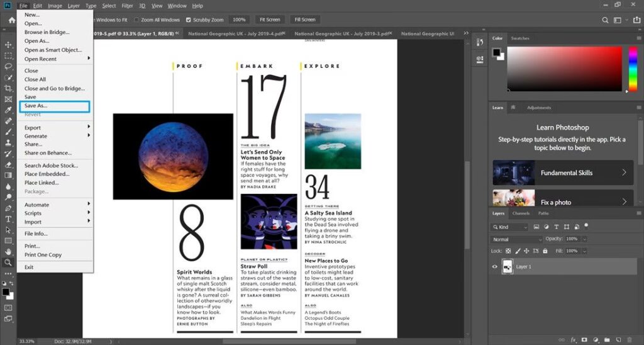Switch to the Channels tab

[521, 213]
